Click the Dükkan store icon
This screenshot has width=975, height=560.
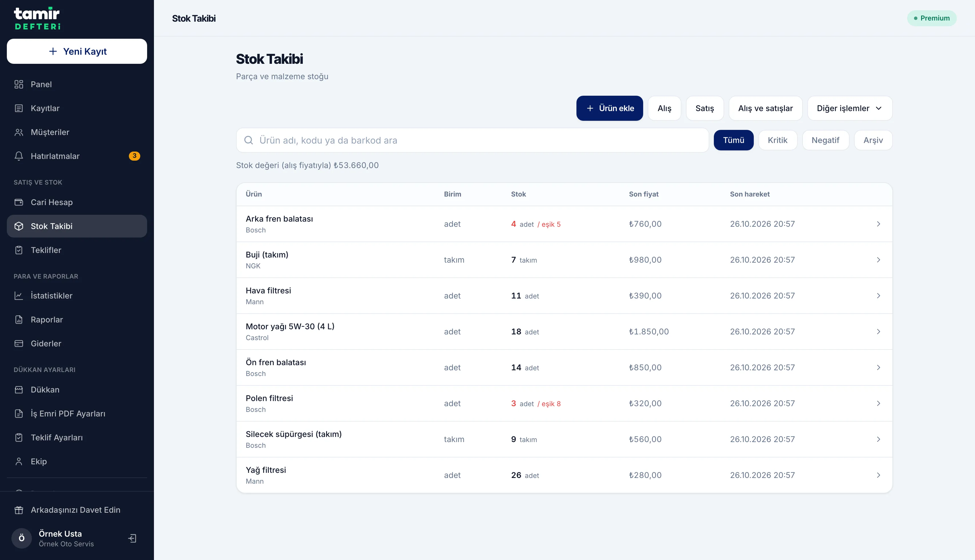click(x=19, y=390)
